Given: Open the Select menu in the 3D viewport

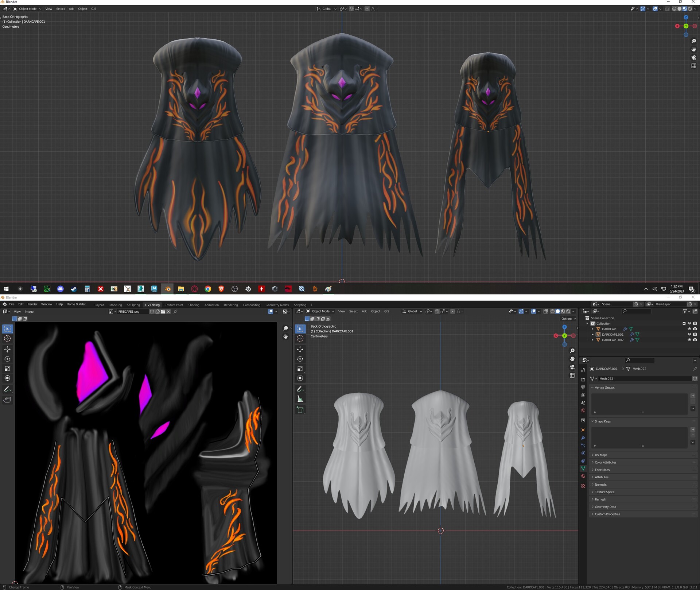Looking at the screenshot, I should [x=353, y=311].
